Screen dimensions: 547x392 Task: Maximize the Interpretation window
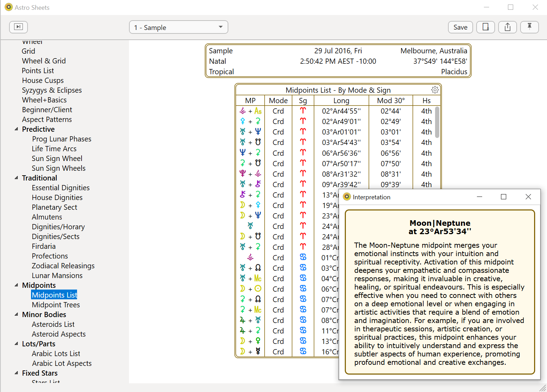click(503, 197)
